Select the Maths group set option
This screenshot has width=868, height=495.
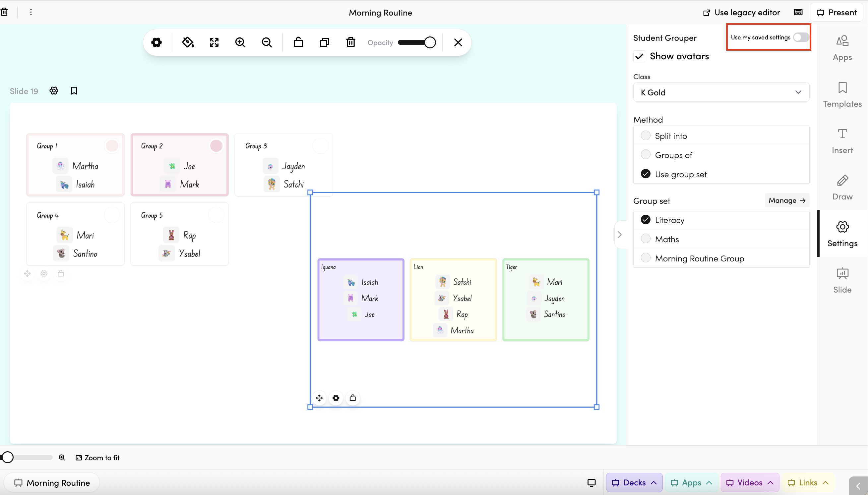(x=645, y=239)
